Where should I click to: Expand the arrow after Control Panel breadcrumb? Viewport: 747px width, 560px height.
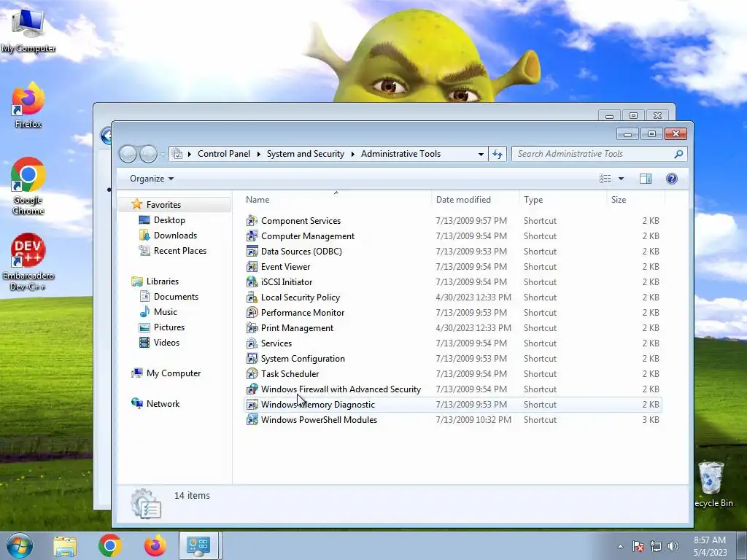coord(259,154)
